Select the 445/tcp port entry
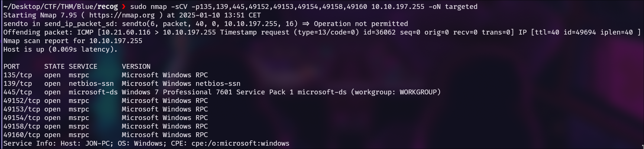This screenshot has width=644, height=149. pyautogui.click(x=17, y=92)
